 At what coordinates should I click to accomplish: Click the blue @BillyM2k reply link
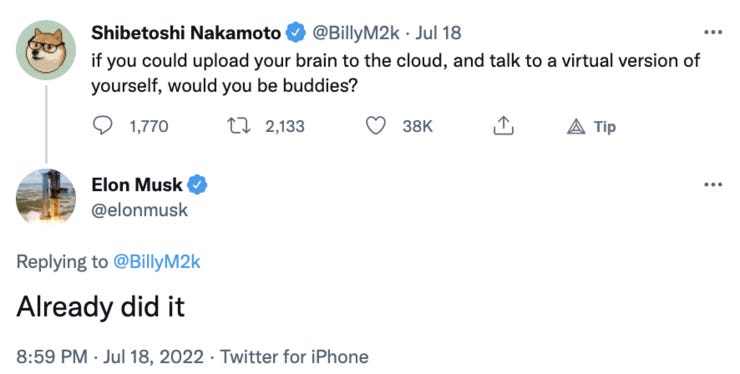click(157, 262)
